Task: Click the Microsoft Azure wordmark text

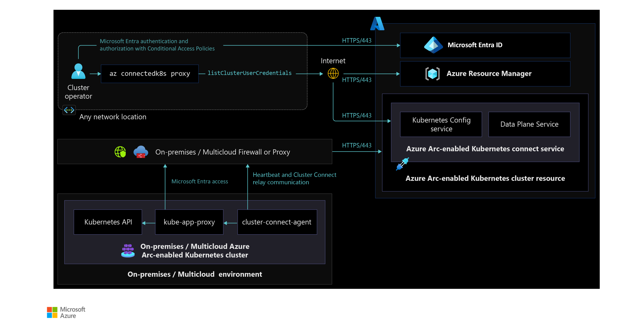Action: pyautogui.click(x=73, y=312)
